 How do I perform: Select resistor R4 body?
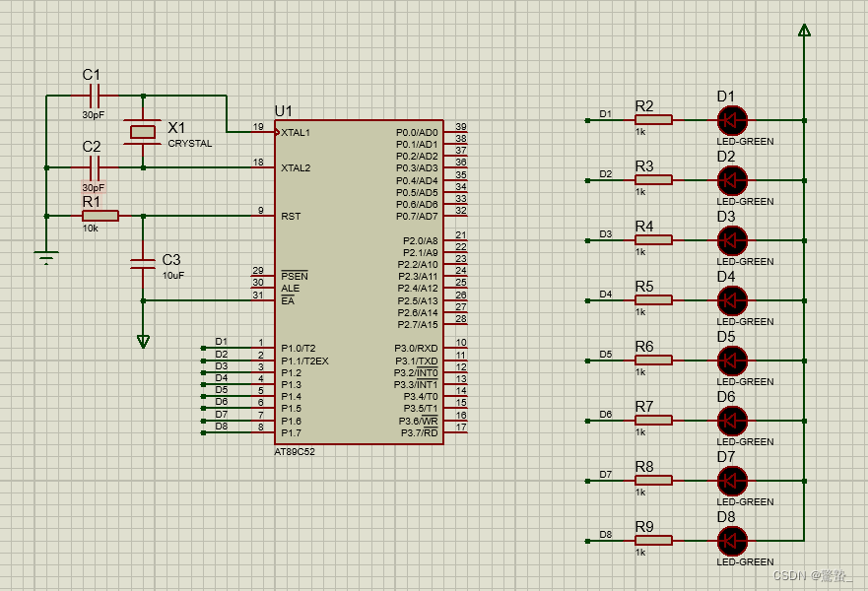click(x=654, y=240)
